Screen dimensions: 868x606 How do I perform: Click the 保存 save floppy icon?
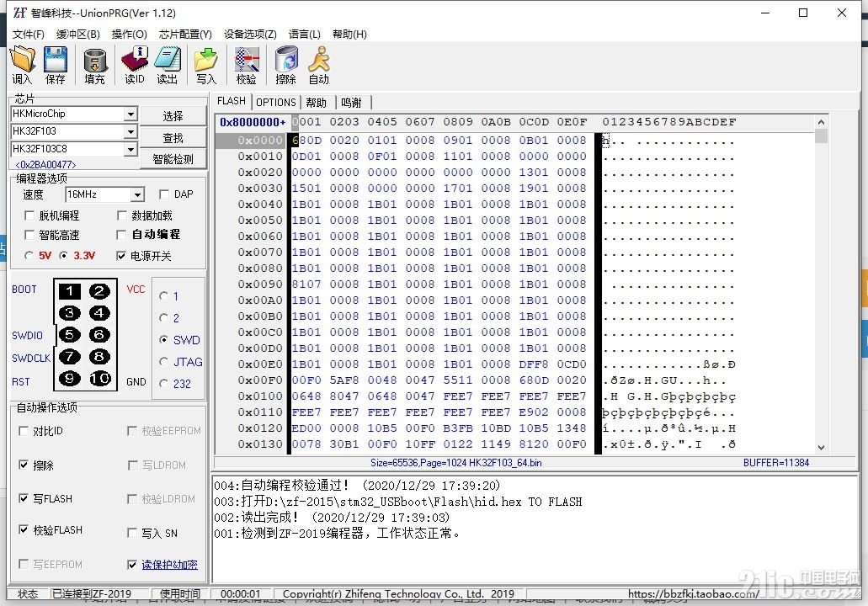tap(55, 66)
